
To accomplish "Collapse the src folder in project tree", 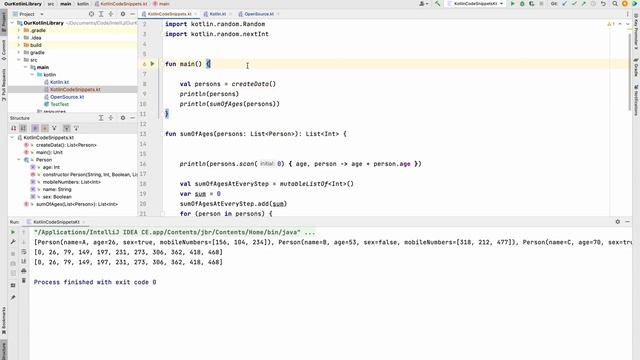I will tap(19, 60).
